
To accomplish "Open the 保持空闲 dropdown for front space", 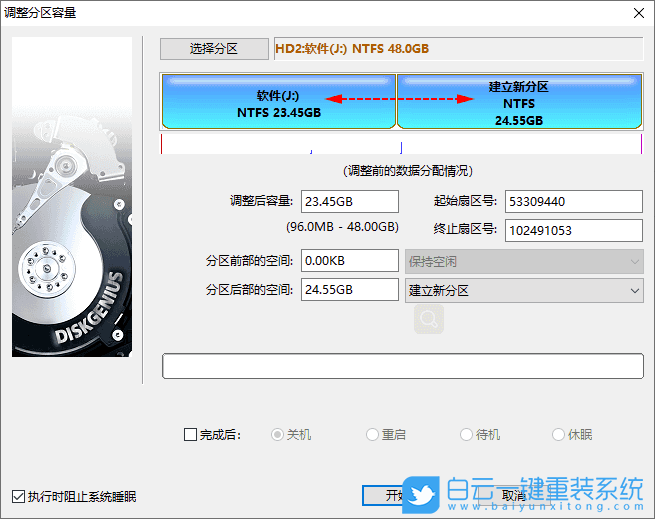I will point(523,261).
